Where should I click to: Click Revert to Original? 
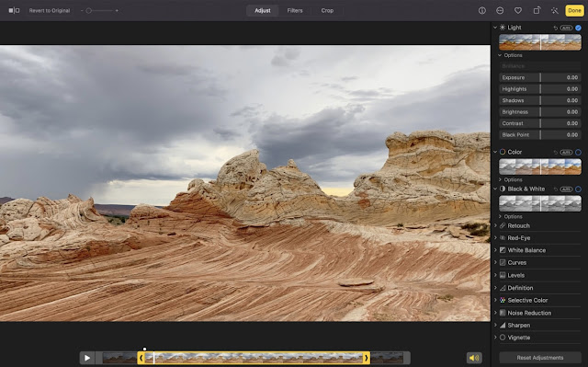(50, 10)
